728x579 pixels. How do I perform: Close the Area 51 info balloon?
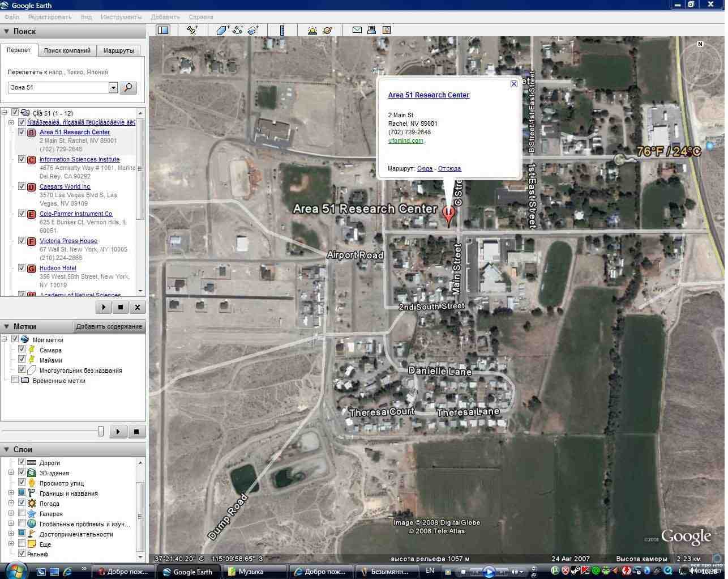[x=514, y=84]
